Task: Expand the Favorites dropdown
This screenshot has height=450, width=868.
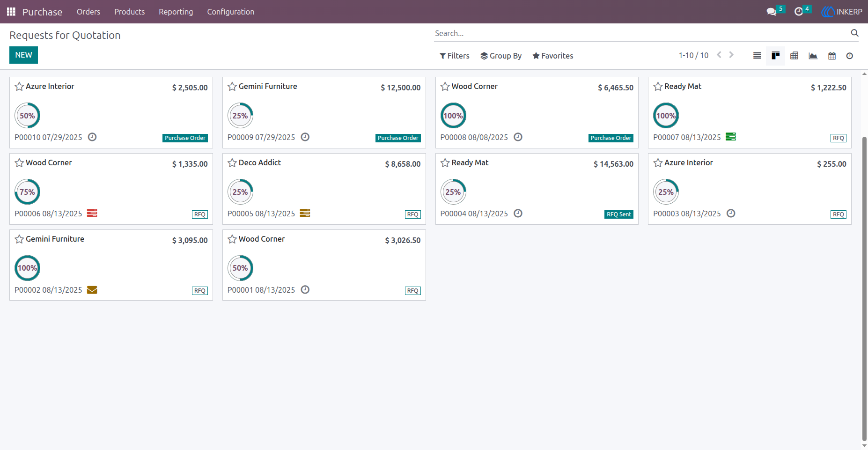Action: coord(553,56)
